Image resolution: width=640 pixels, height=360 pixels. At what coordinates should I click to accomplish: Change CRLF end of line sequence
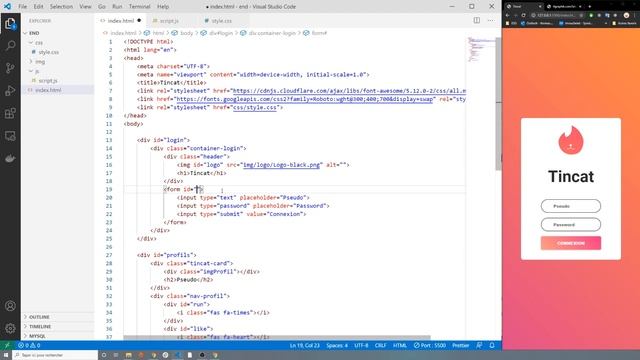[380, 345]
